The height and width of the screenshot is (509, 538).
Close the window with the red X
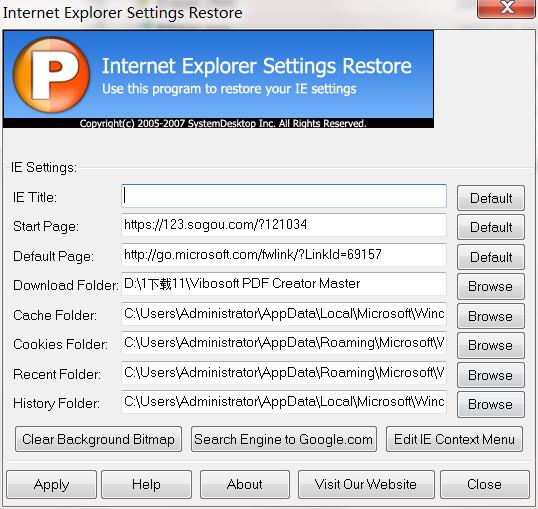(x=507, y=8)
